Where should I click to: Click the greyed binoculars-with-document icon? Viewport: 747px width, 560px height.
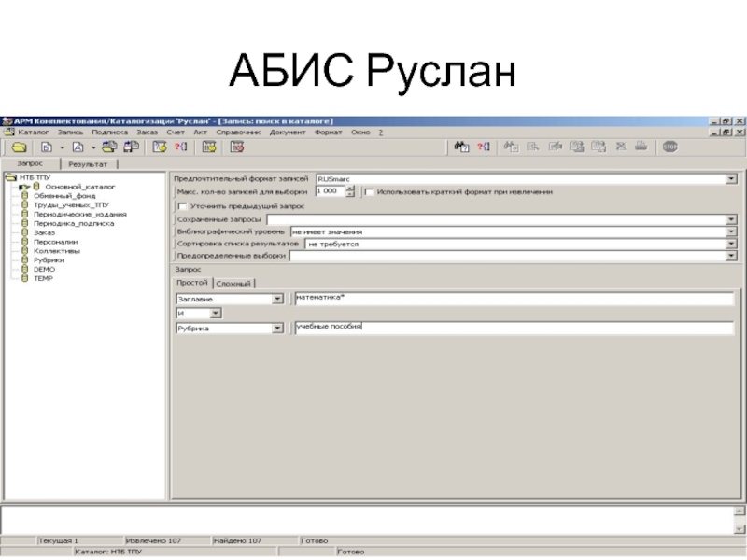pyautogui.click(x=511, y=147)
